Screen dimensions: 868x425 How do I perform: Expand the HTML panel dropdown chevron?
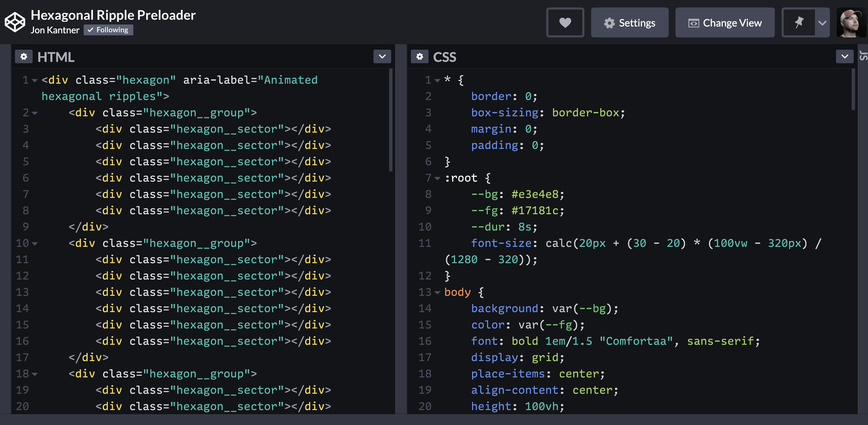pyautogui.click(x=382, y=56)
